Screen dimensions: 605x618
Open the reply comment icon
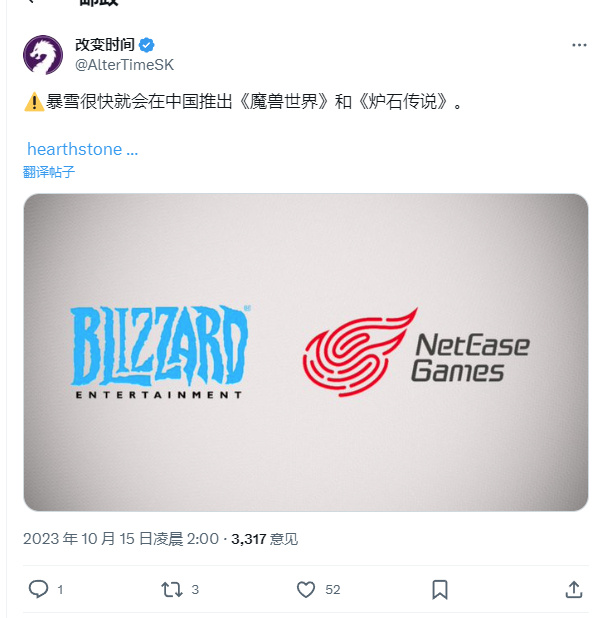pyautogui.click(x=38, y=589)
